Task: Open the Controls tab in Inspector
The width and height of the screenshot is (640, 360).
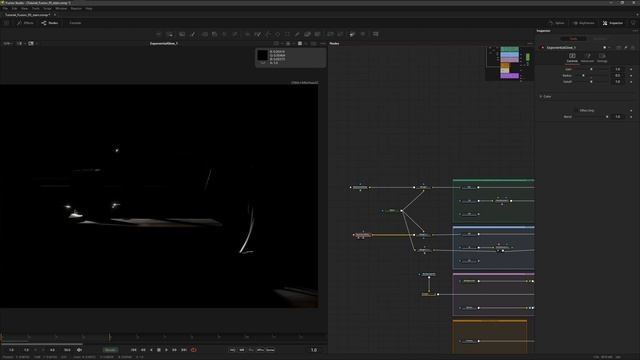Action: pyautogui.click(x=572, y=58)
